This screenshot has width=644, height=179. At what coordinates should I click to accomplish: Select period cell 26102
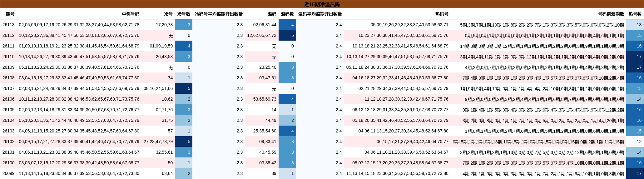point(8,142)
